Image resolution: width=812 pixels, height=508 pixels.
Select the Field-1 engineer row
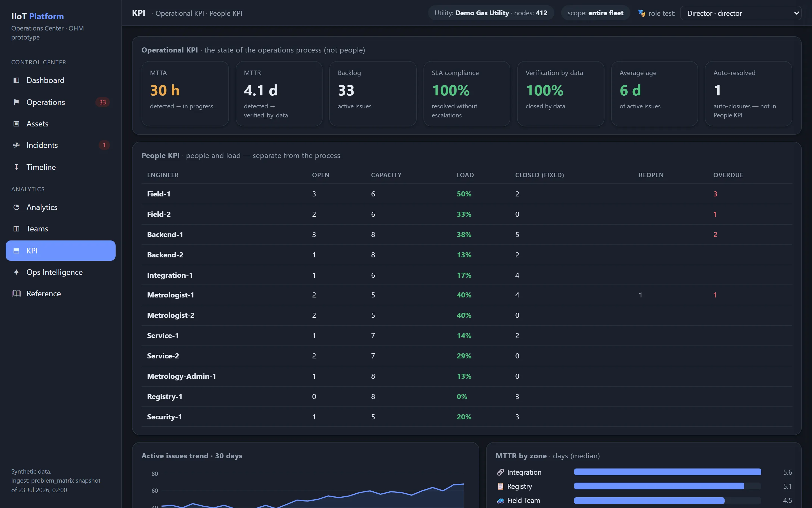coord(467,194)
